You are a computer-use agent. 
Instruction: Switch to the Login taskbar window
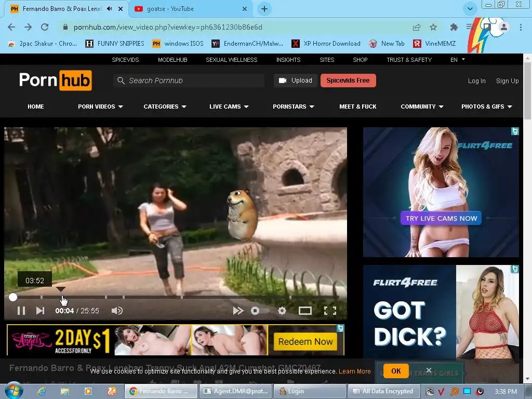click(310, 391)
